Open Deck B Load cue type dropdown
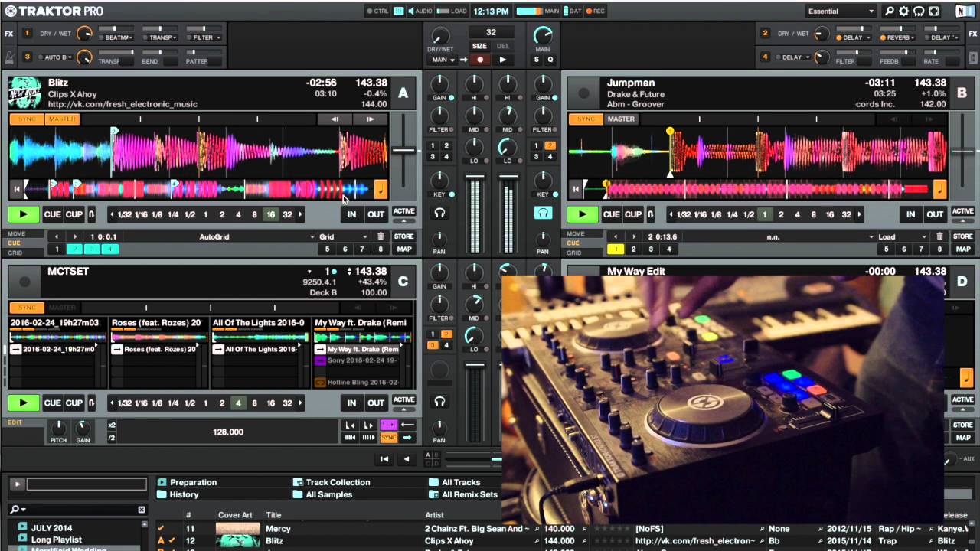The image size is (980, 551). point(902,237)
